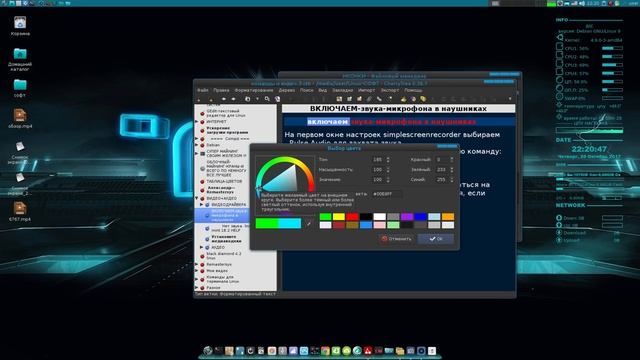The image size is (640, 360).
Task: Open the Поиск menu
Action: tap(307, 90)
